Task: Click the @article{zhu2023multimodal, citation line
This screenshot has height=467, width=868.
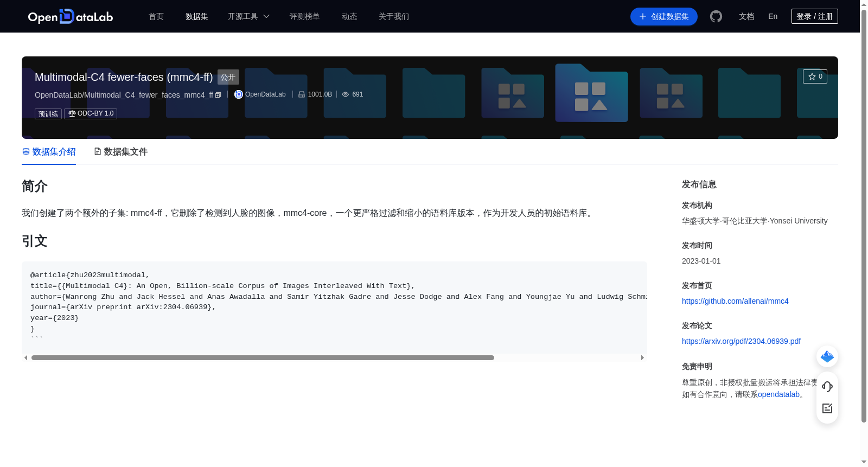Action: (x=90, y=275)
